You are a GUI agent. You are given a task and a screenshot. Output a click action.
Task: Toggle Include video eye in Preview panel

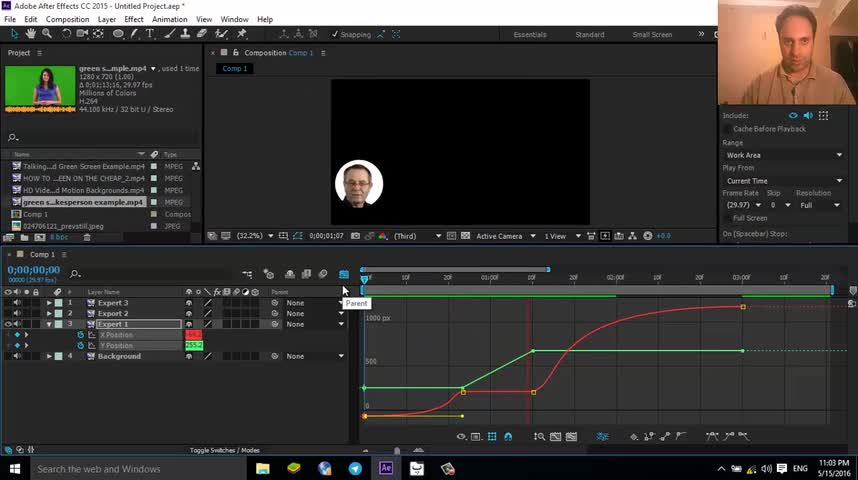(793, 115)
